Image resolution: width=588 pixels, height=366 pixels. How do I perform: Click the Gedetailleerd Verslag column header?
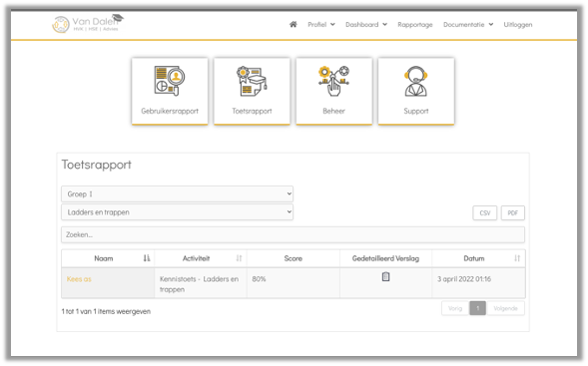coord(386,258)
